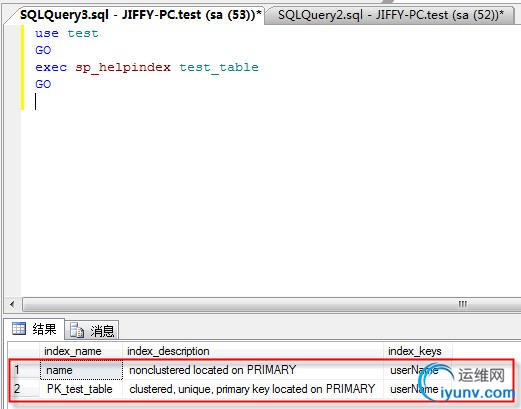
Task: Click the test_table identifier in editor
Action: (219, 68)
